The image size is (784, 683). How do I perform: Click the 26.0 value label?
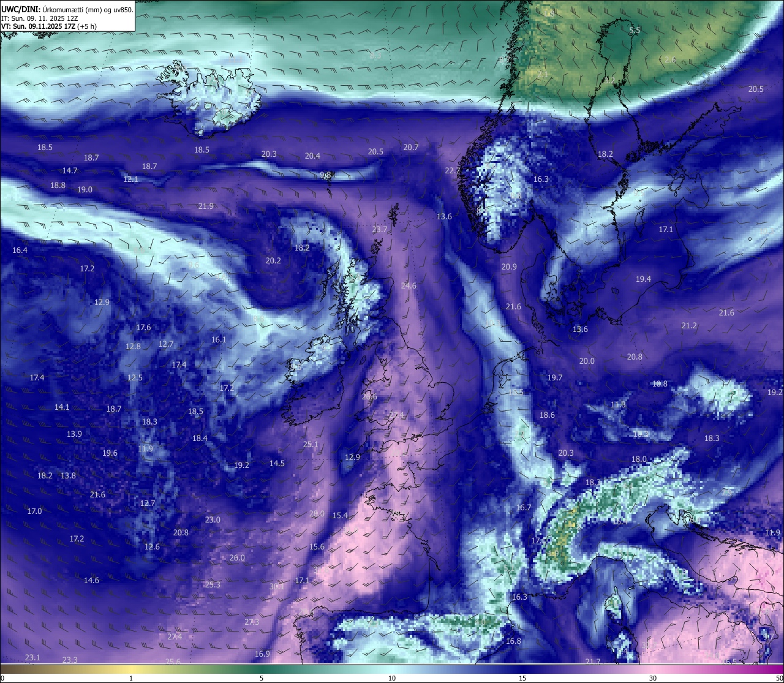tap(237, 557)
